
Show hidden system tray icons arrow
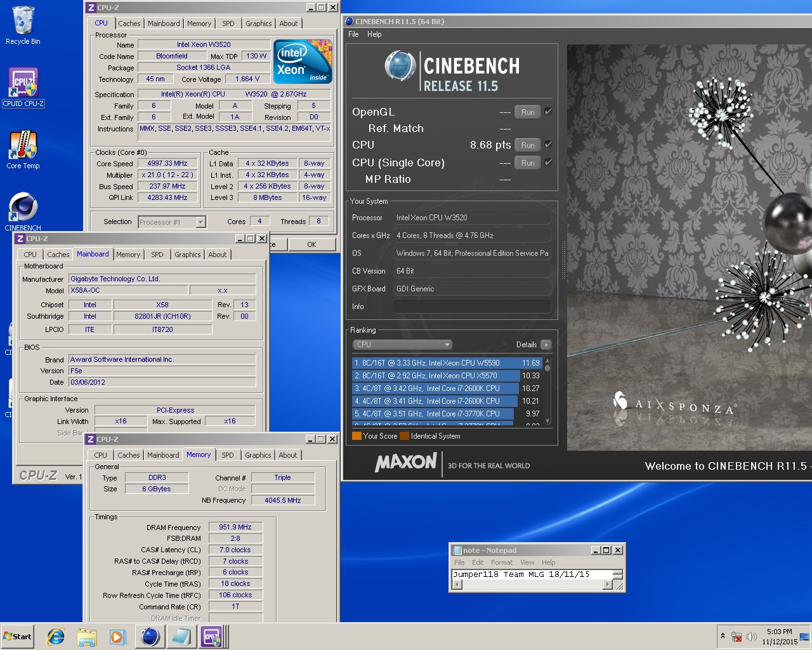(723, 636)
